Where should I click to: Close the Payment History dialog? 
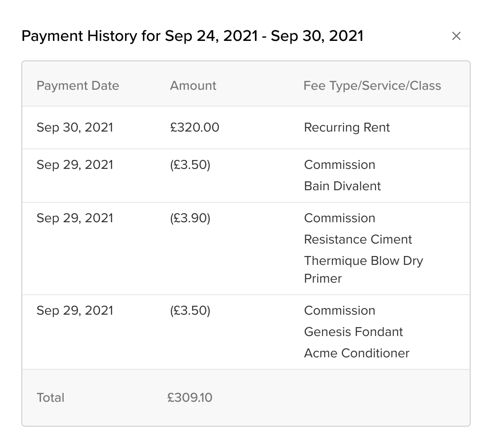point(456,36)
